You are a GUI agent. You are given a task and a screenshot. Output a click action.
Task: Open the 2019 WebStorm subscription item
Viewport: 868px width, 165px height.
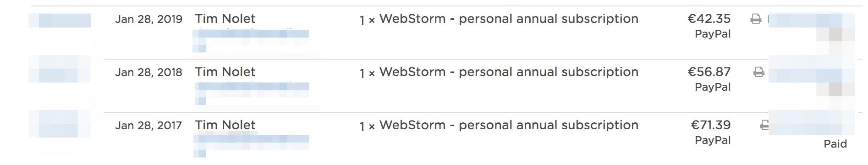point(499,19)
